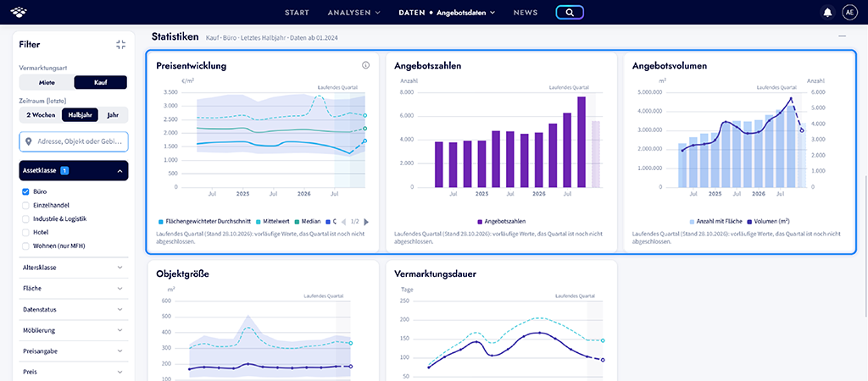Open the notifications bell
868x381 pixels.
(x=827, y=12)
